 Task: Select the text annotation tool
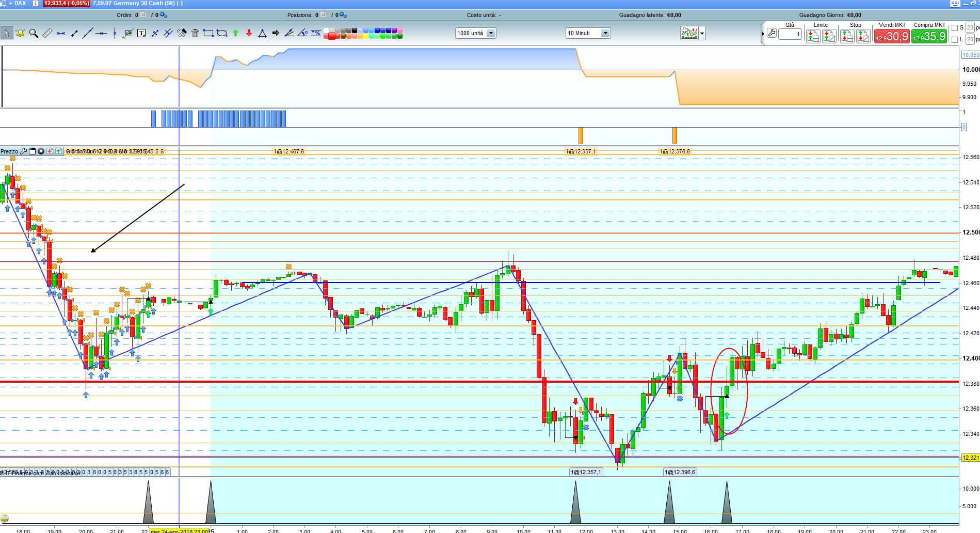click(x=141, y=34)
